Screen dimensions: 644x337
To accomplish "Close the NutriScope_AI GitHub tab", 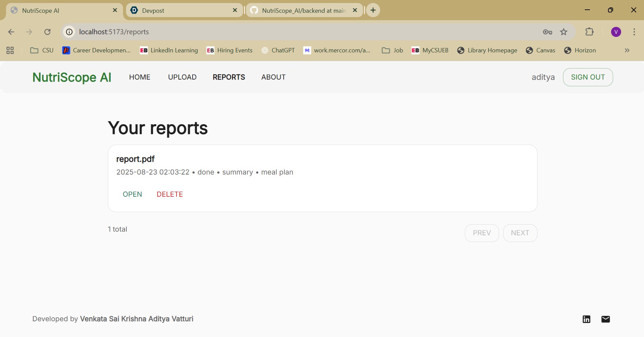I will (355, 10).
